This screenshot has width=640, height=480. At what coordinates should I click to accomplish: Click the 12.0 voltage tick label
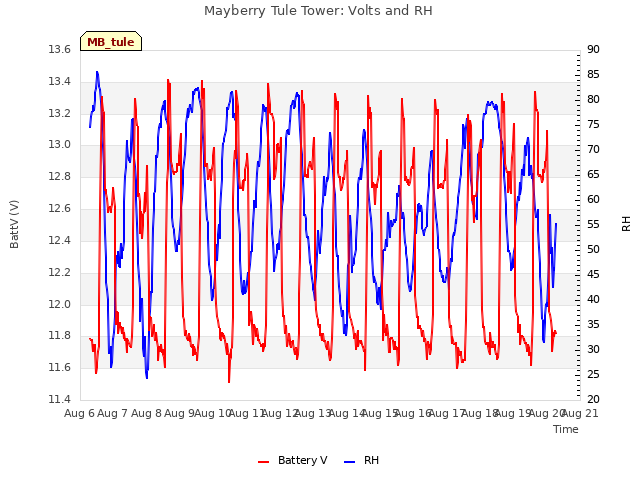click(x=60, y=304)
